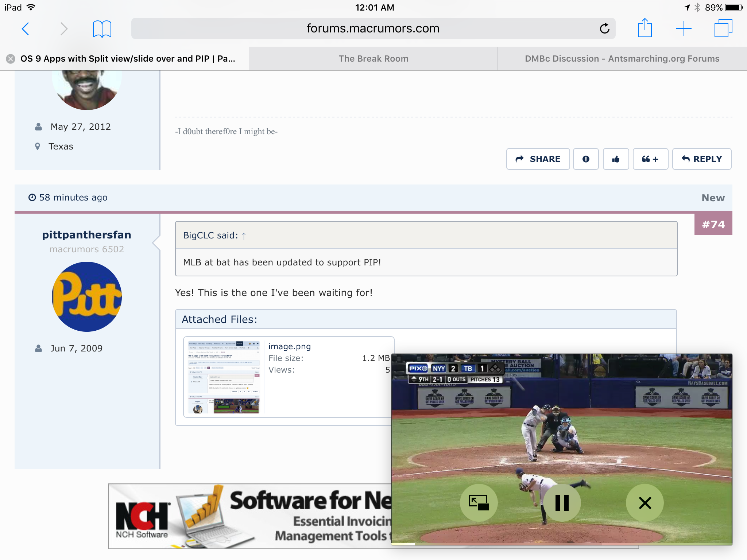Close the OS 9 Apps tab
The height and width of the screenshot is (560, 747).
pos(11,59)
